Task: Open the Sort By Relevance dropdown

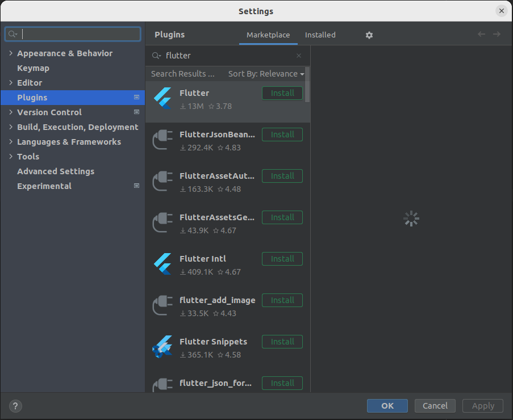Action: pos(266,74)
